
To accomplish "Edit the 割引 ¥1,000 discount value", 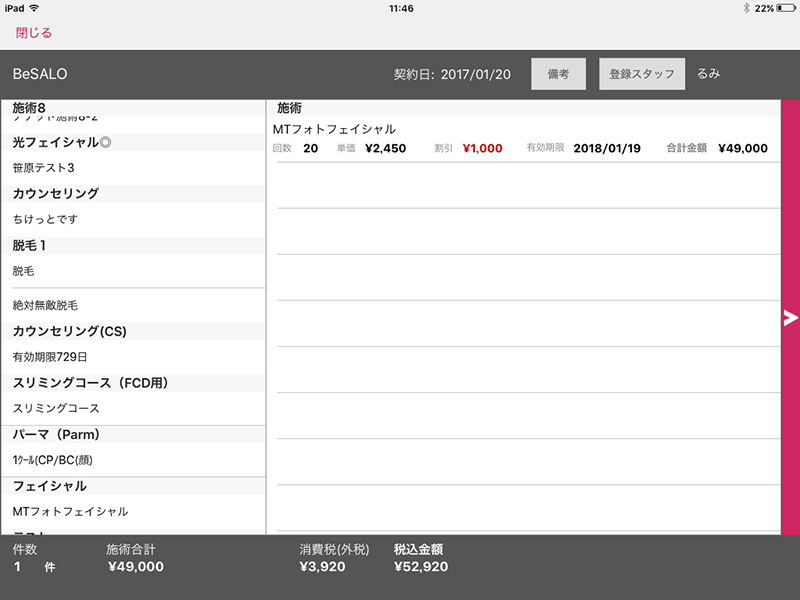I will point(482,149).
